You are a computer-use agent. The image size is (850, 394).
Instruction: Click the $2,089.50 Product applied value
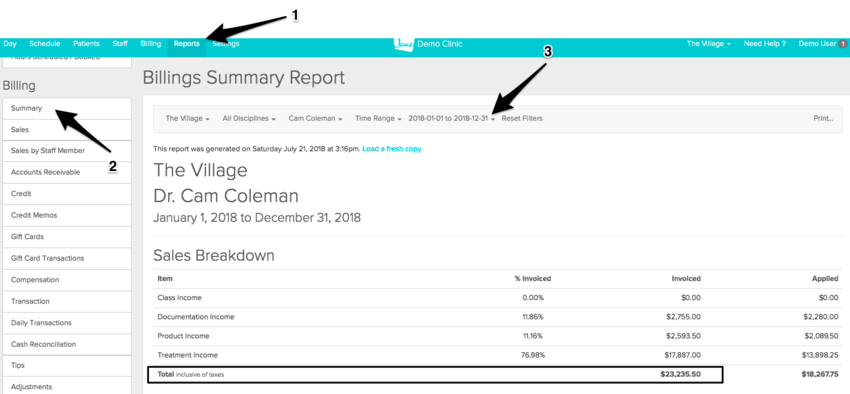pos(821,336)
